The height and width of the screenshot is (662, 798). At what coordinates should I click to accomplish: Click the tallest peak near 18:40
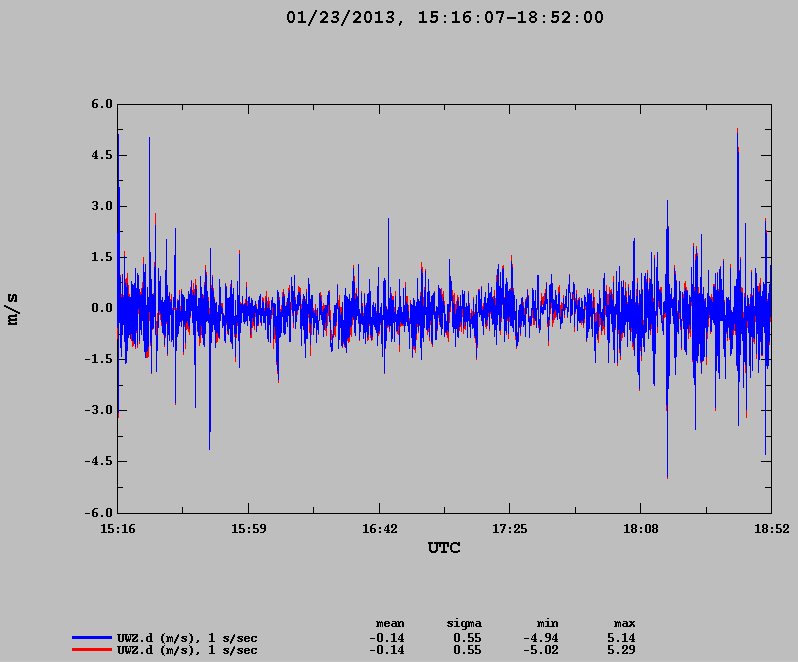pos(737,130)
